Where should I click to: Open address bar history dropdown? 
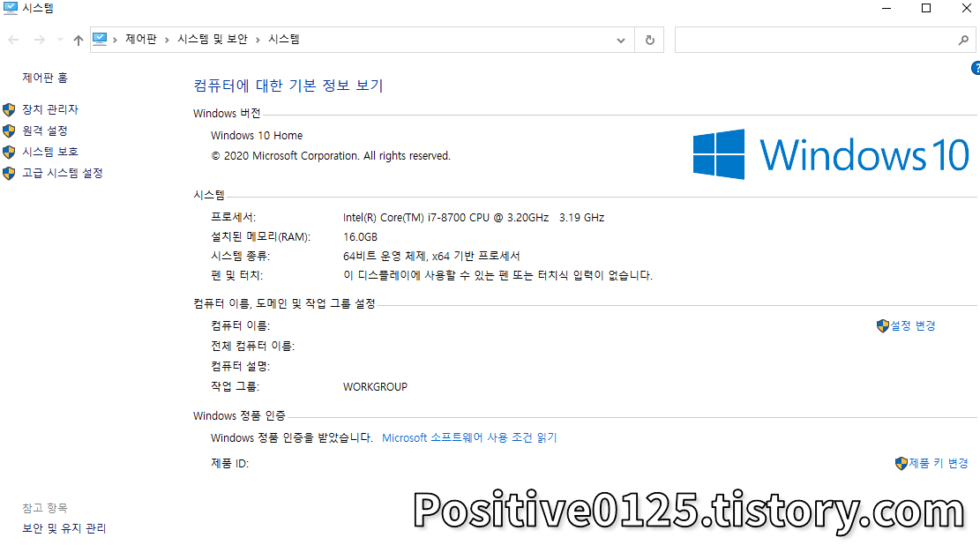pos(621,40)
